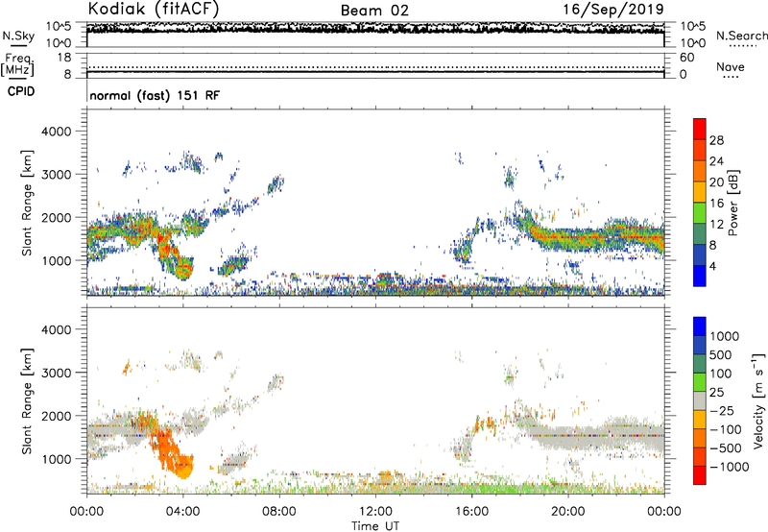
Task: Select the green velocity segment between 100 and 25
Action: point(700,382)
